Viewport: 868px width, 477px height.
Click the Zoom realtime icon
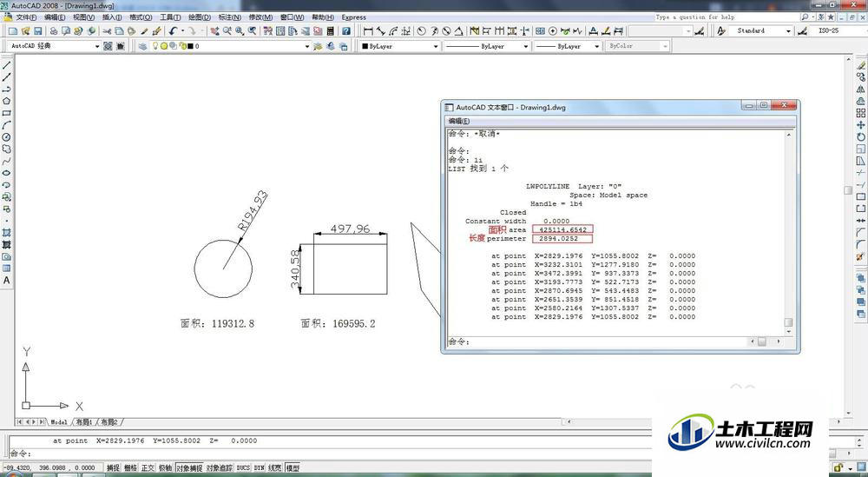(x=227, y=31)
